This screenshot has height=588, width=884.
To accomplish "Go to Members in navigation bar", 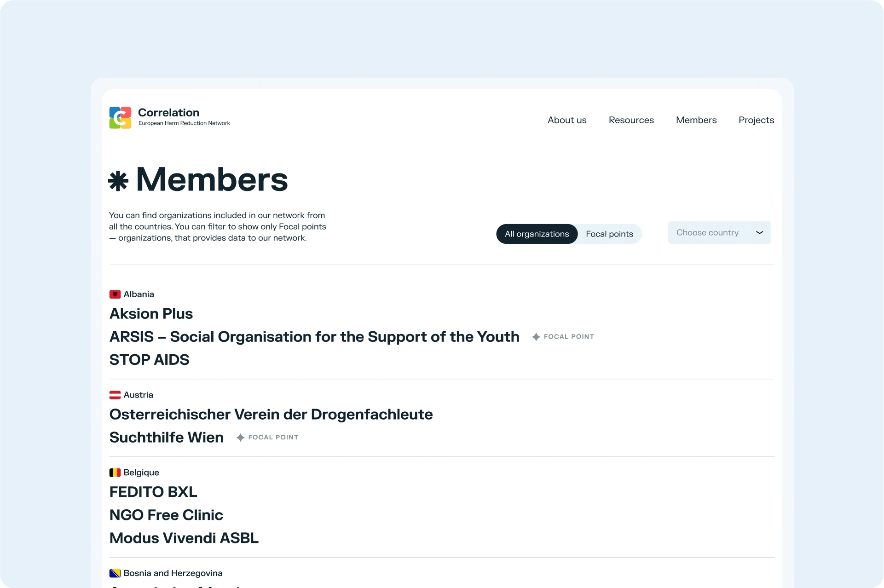I will (x=696, y=120).
